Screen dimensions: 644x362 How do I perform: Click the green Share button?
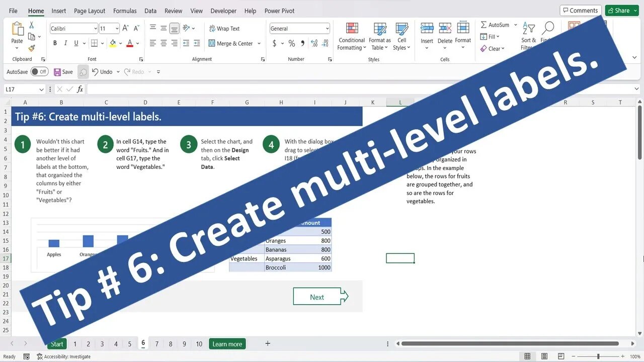622,11
